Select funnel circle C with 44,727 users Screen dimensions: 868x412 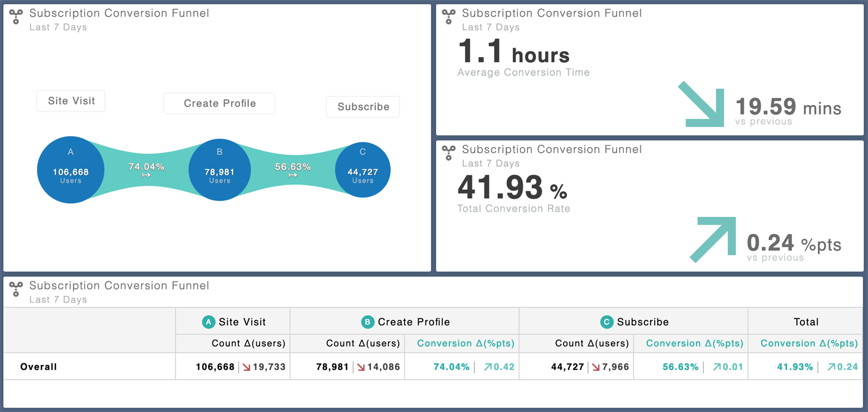(x=363, y=170)
